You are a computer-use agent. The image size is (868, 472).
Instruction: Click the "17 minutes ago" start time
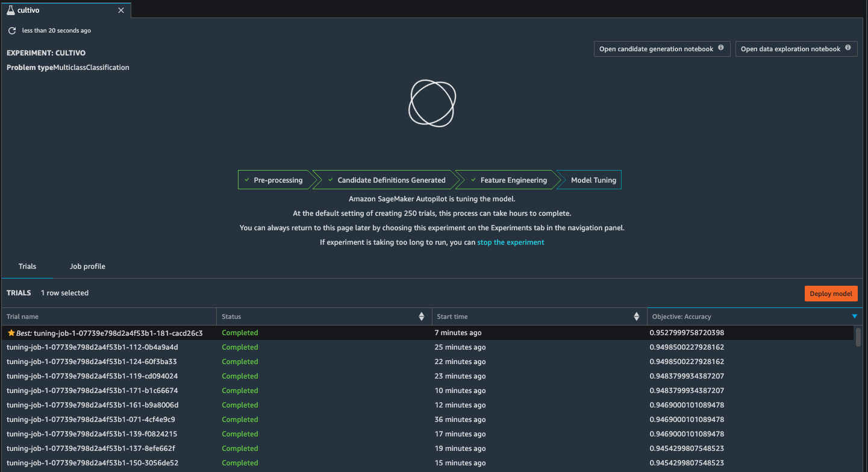460,434
